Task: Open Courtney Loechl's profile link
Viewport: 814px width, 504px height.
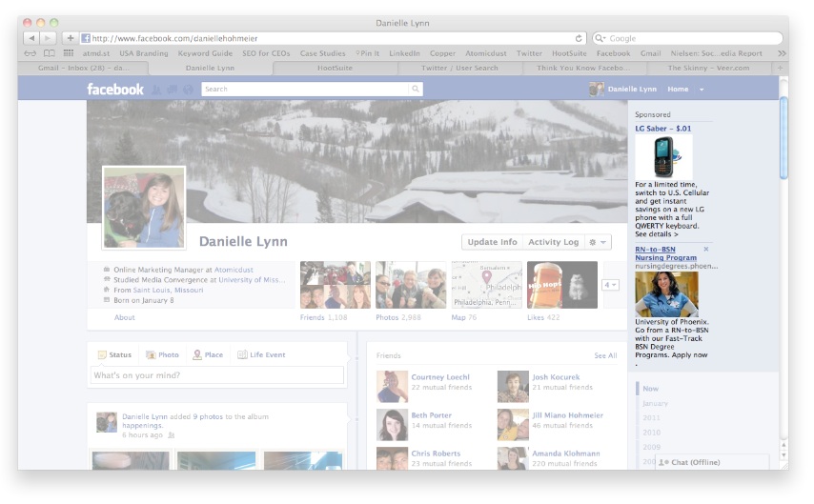Action: [440, 377]
